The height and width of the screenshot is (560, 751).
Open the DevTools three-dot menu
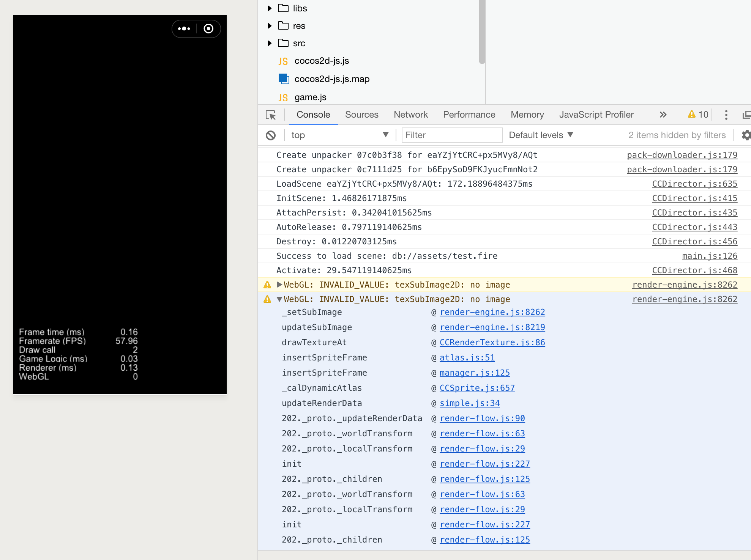click(x=726, y=115)
